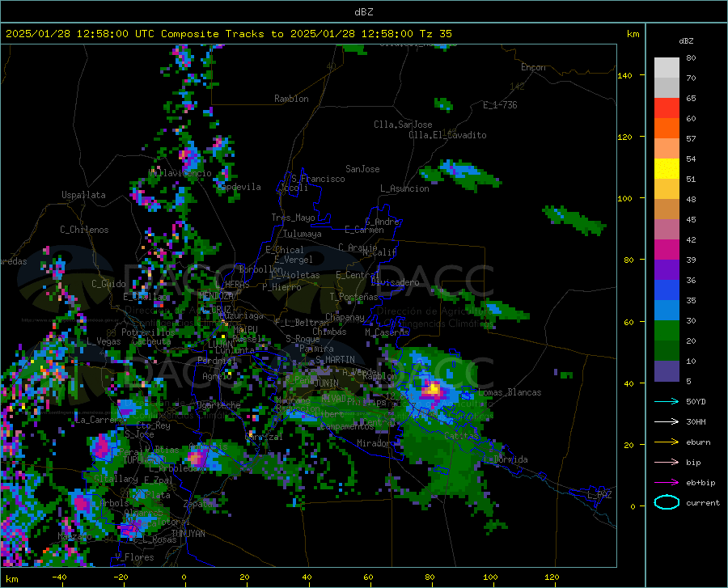Click the Campamentos map label
Screen dimensions: 728x588
click(347, 426)
